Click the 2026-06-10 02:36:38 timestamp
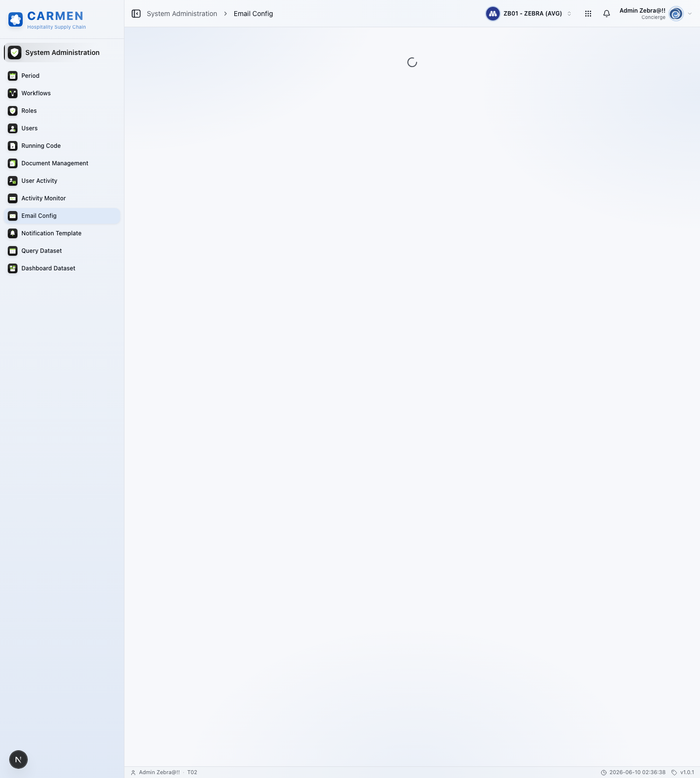Viewport: 700px width, 778px height. 637,773
